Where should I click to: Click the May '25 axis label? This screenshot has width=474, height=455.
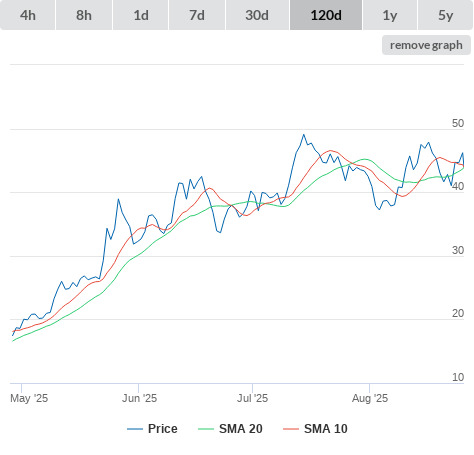tap(29, 398)
